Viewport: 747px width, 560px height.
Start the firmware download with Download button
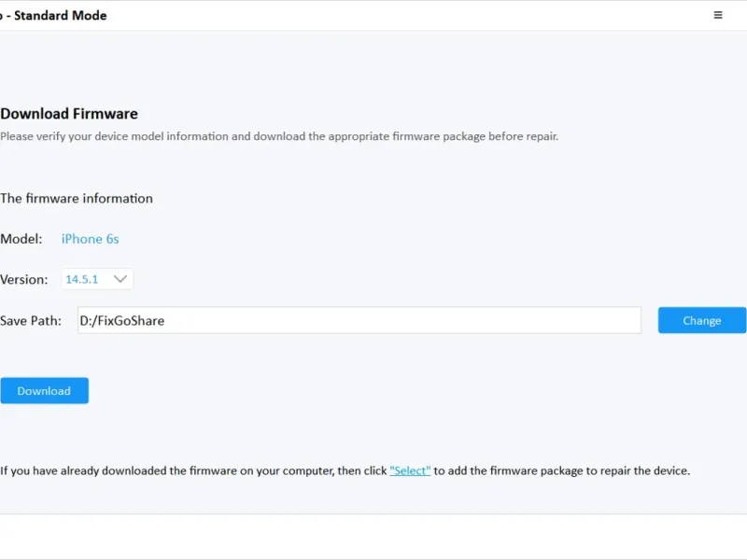click(x=44, y=391)
